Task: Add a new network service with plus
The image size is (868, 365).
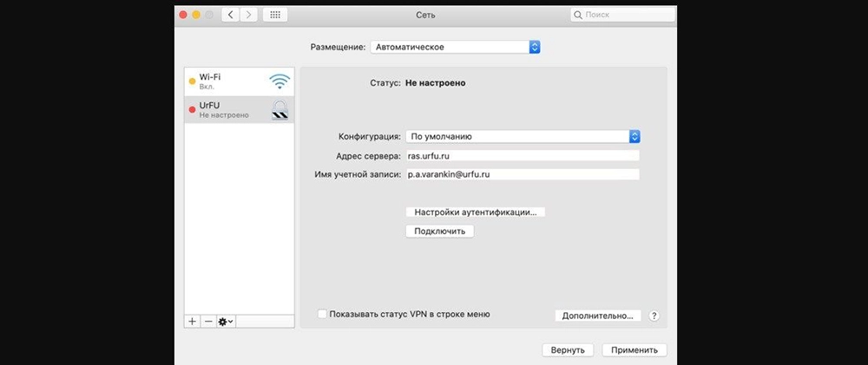Action: click(193, 321)
